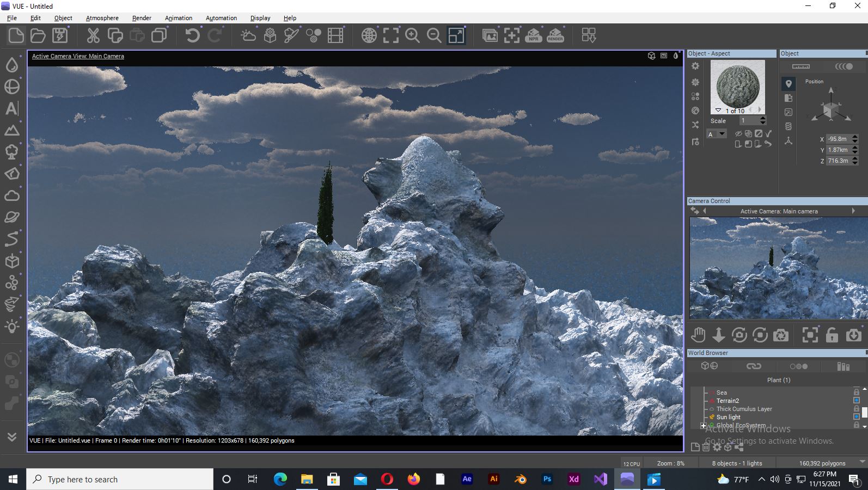The height and width of the screenshot is (490, 868).
Task: Go to next camera with right arrow
Action: [x=853, y=211]
